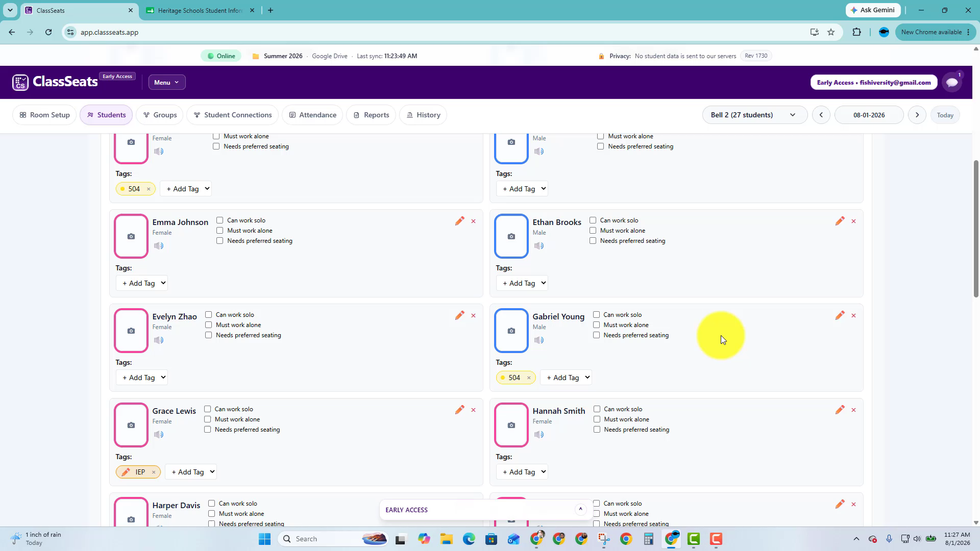Viewport: 980px width, 551px height.
Task: Check Gabriel Young's Can work solo
Action: tap(597, 315)
